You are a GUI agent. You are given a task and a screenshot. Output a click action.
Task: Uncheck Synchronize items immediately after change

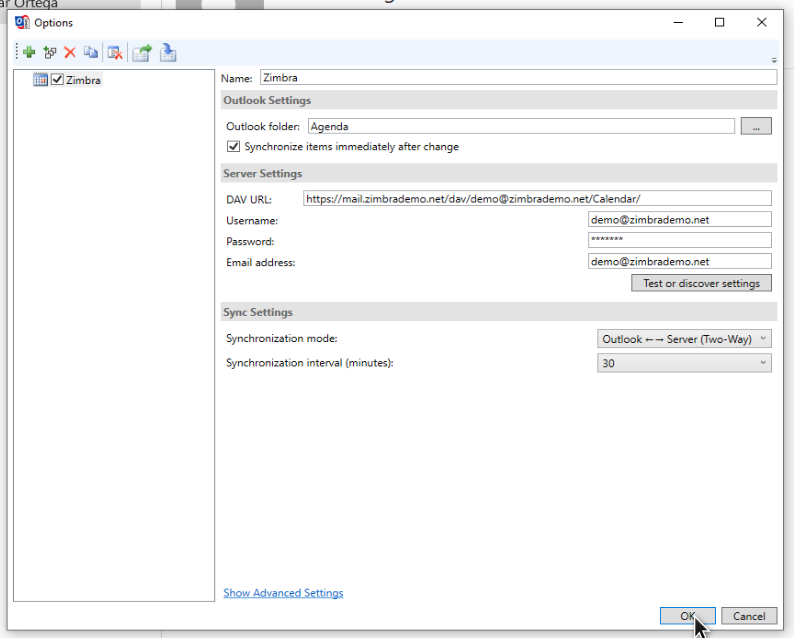pos(233,146)
